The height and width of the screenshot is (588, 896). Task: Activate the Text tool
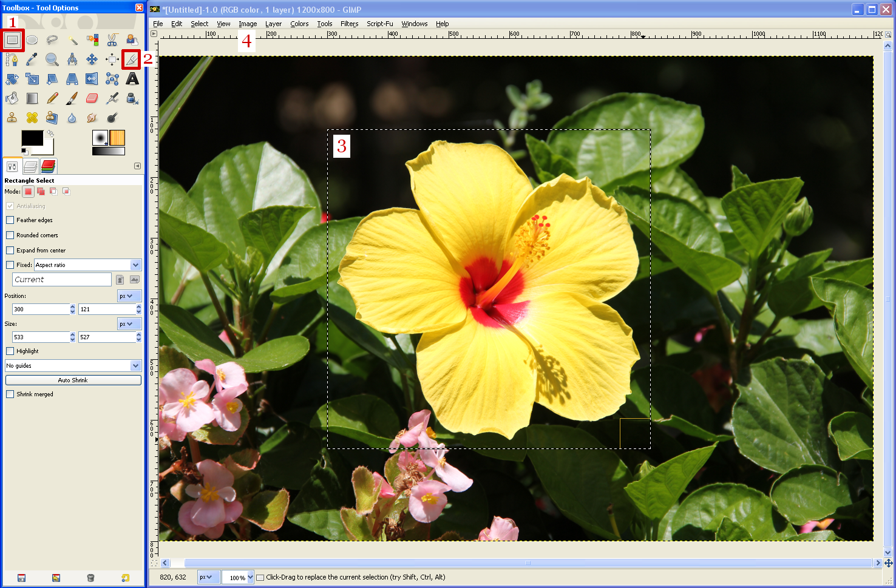(x=132, y=79)
